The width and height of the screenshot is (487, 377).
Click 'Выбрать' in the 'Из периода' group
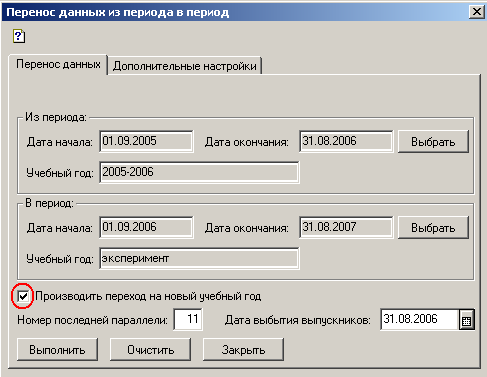[x=433, y=142]
